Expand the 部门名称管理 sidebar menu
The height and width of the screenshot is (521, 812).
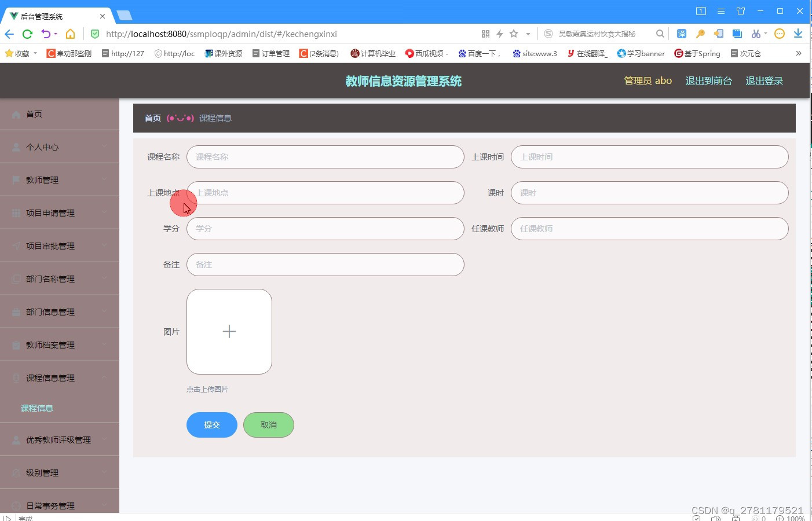pos(60,279)
